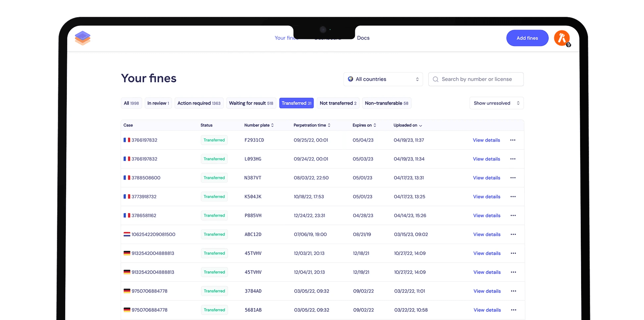644x320 pixels.
Task: Click the globe icon in country selector
Action: coord(350,79)
